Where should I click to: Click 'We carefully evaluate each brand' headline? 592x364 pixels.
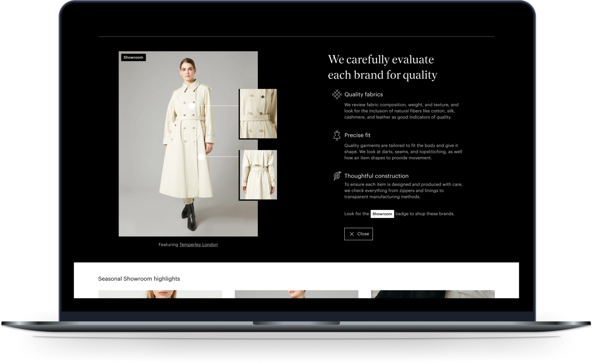click(x=382, y=67)
